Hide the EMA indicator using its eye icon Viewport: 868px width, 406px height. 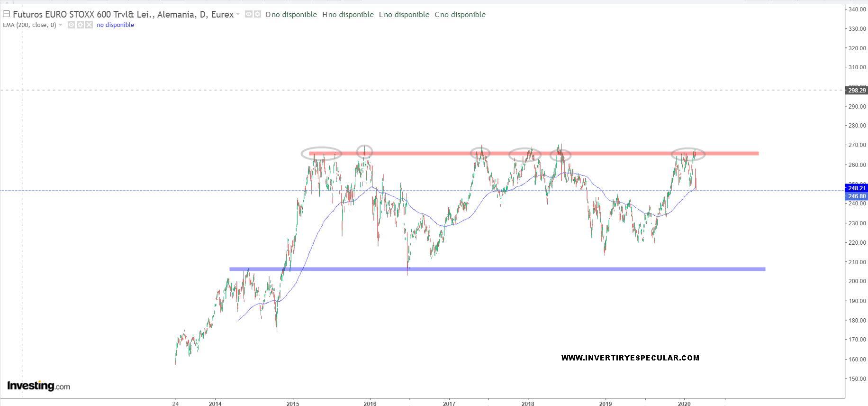[71, 25]
